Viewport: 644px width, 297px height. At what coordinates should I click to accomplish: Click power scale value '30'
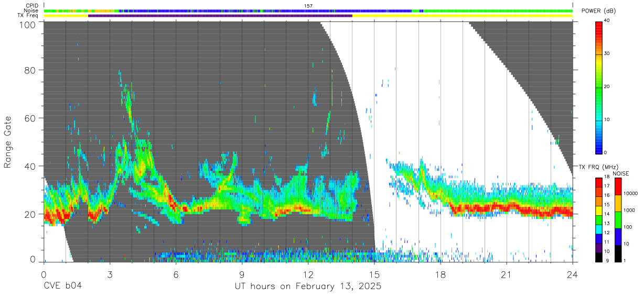(608, 54)
